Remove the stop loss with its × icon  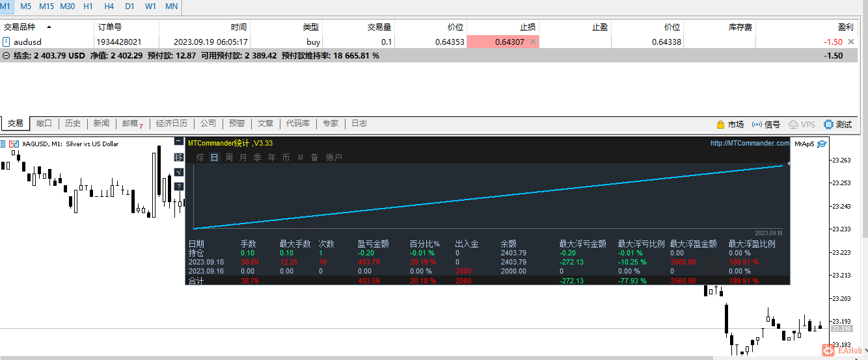coord(532,42)
